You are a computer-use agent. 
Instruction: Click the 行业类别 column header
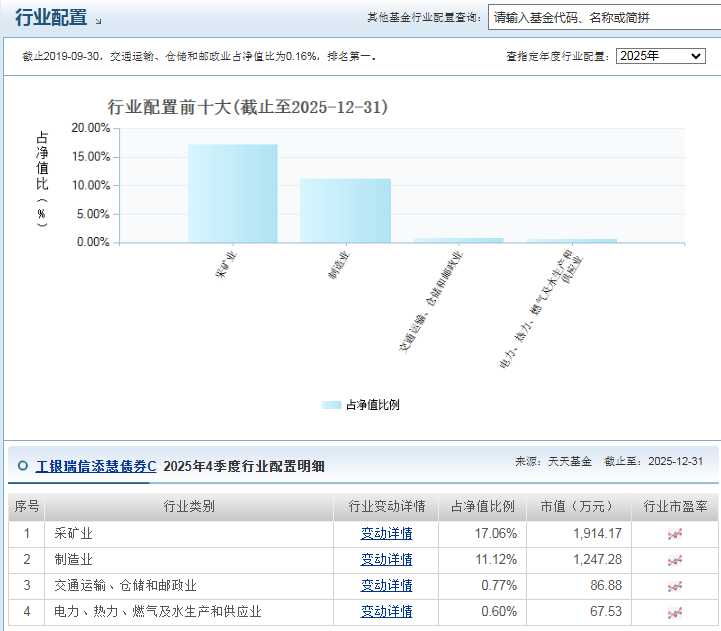(x=189, y=507)
